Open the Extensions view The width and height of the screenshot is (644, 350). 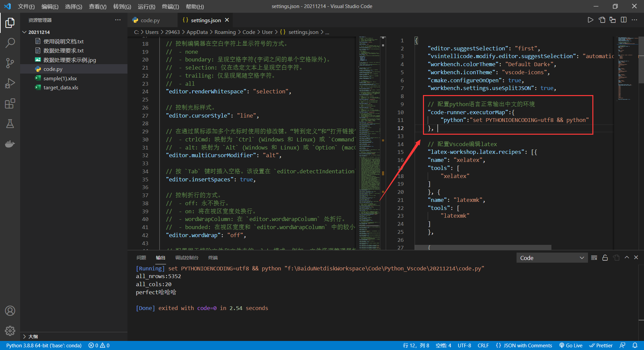(x=10, y=103)
